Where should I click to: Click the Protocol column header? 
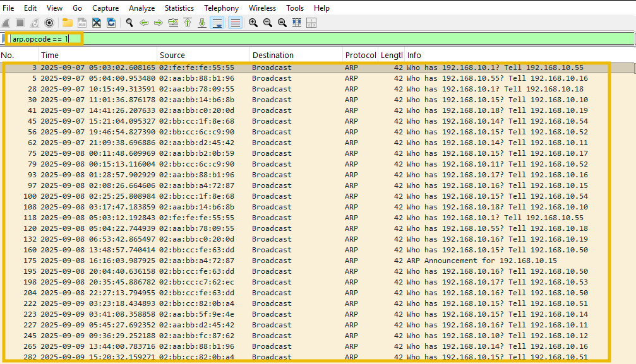coord(360,55)
